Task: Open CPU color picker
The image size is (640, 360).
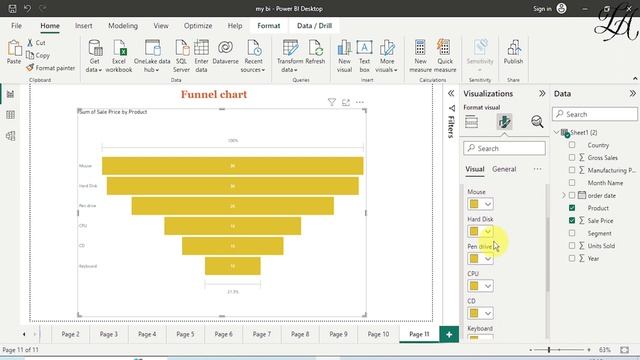Action: tap(480, 286)
